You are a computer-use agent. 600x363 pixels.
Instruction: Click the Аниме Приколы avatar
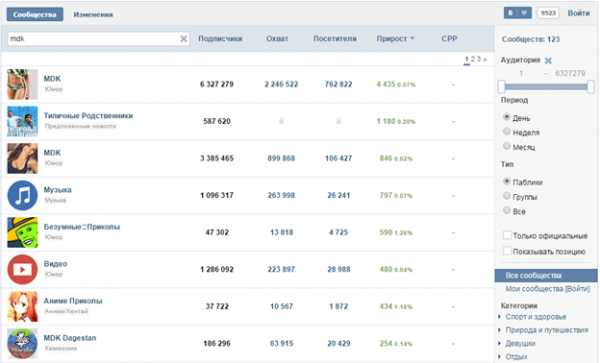tap(22, 306)
